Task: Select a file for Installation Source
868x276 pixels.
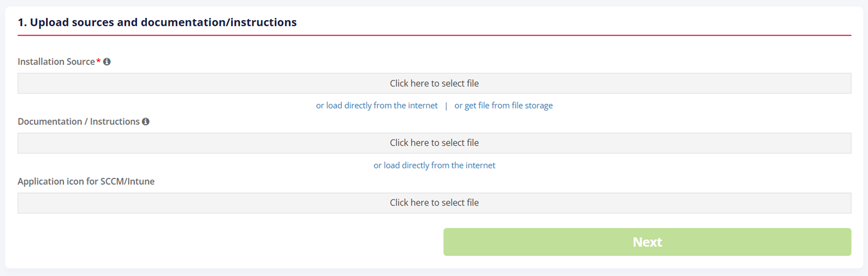Action: point(434,83)
